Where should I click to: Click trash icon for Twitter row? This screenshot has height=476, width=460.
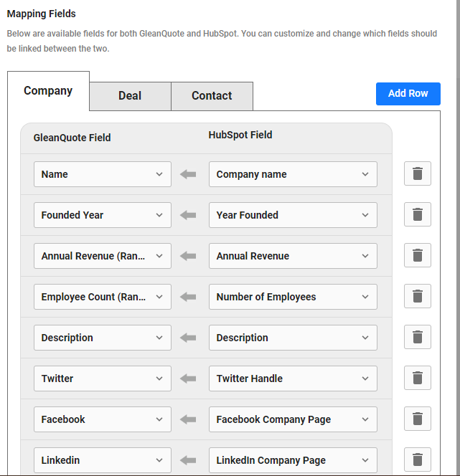417,378
